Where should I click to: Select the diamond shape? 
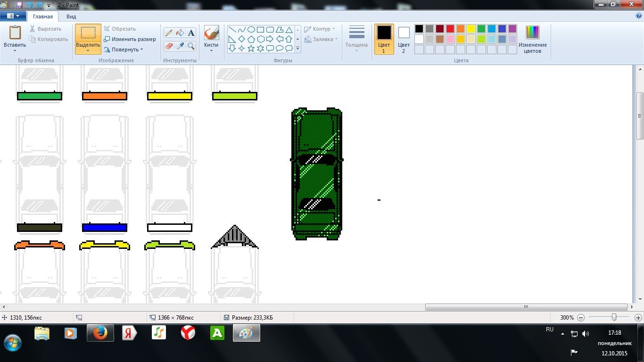[x=241, y=39]
